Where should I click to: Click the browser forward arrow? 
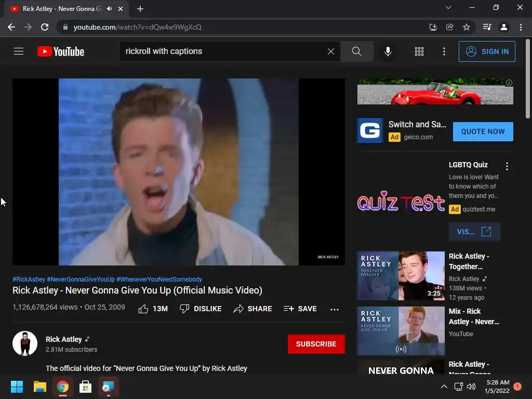point(28,27)
